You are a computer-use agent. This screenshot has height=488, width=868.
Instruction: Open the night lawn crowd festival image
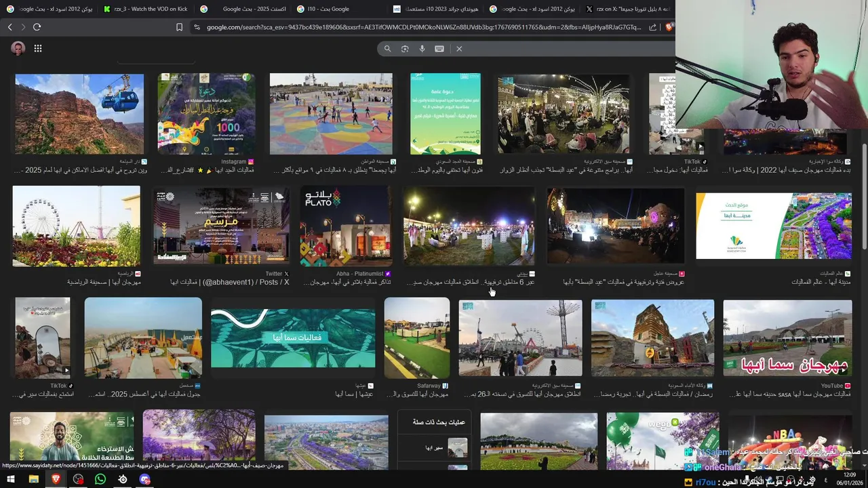[x=469, y=226]
